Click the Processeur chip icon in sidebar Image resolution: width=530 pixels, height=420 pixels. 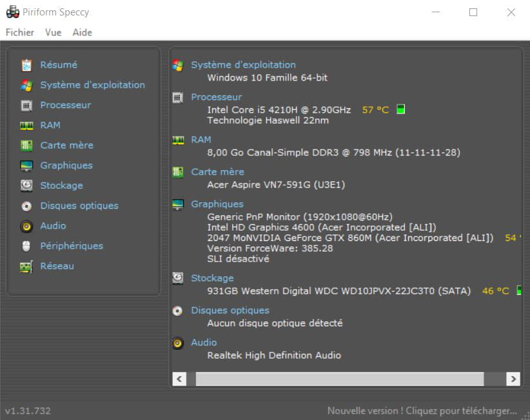click(26, 106)
